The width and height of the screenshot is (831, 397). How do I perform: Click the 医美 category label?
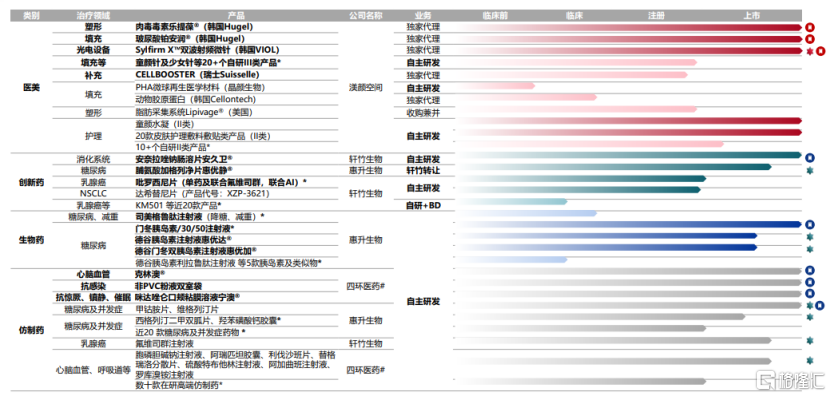tap(31, 87)
